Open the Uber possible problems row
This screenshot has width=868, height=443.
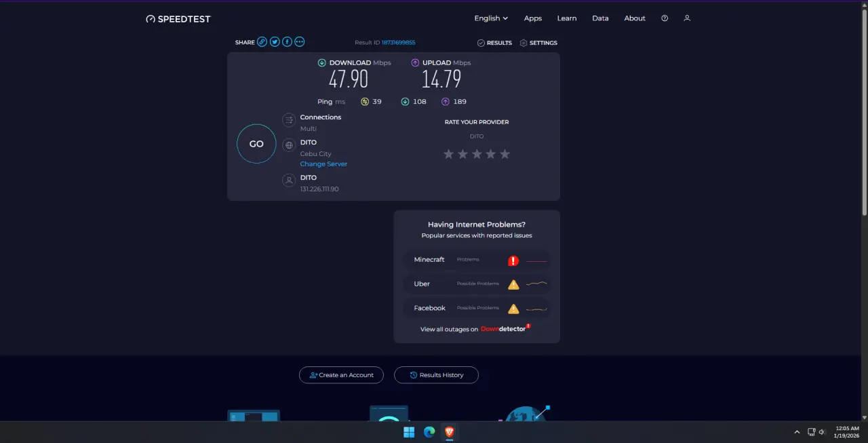pos(477,284)
